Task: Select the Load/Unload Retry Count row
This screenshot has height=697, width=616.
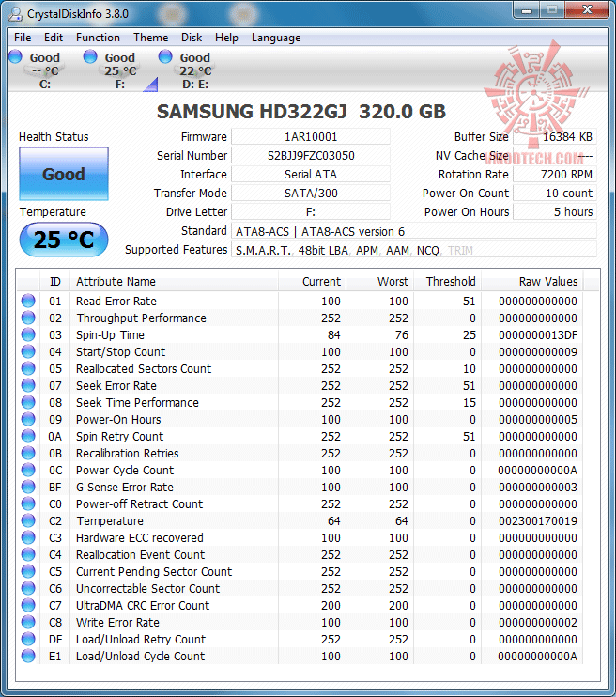Action: coord(300,639)
